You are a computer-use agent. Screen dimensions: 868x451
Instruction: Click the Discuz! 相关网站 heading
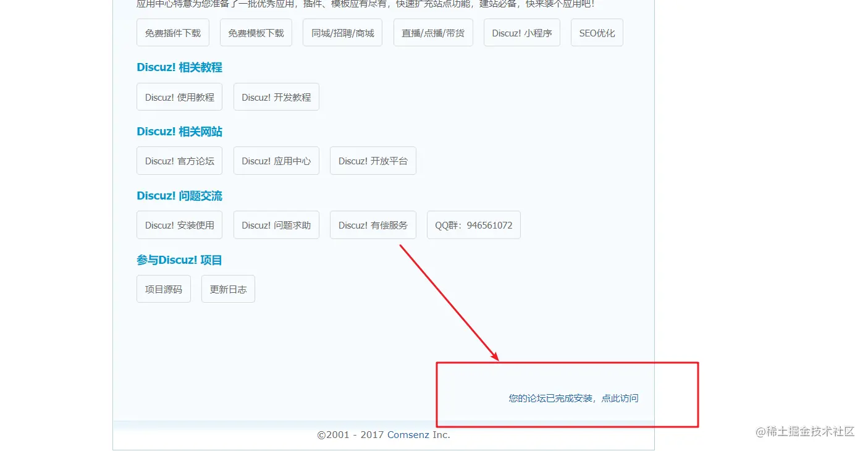(x=179, y=132)
